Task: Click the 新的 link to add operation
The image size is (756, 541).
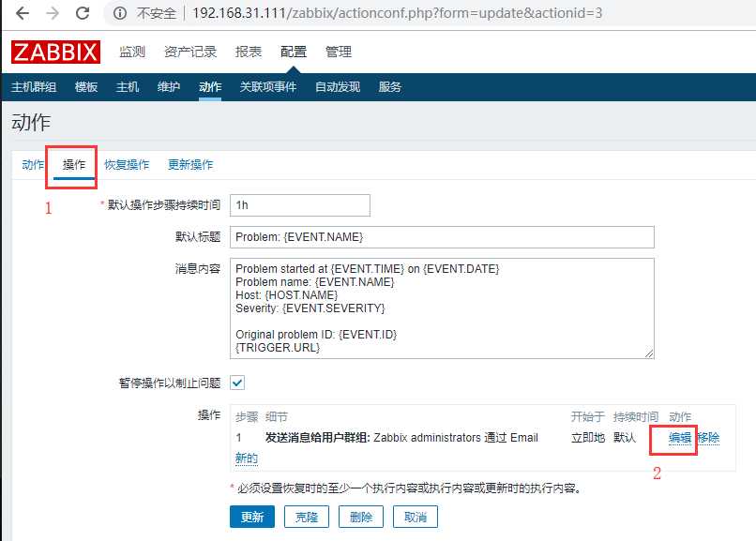Action: (x=247, y=458)
